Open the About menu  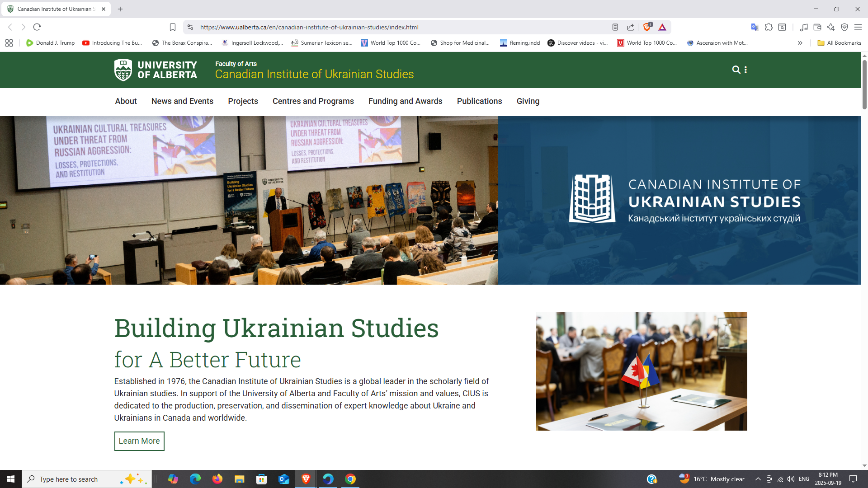tap(126, 101)
